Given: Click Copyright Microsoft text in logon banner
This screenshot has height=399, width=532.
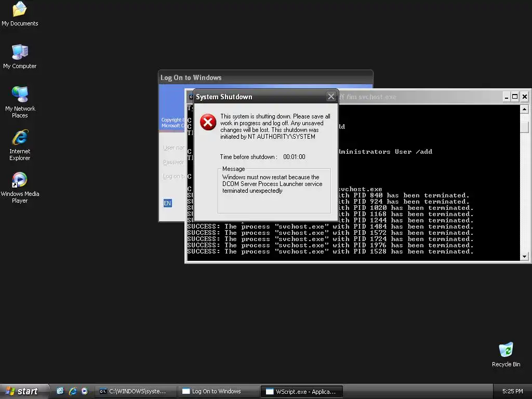Looking at the screenshot, I should pyautogui.click(x=173, y=123).
